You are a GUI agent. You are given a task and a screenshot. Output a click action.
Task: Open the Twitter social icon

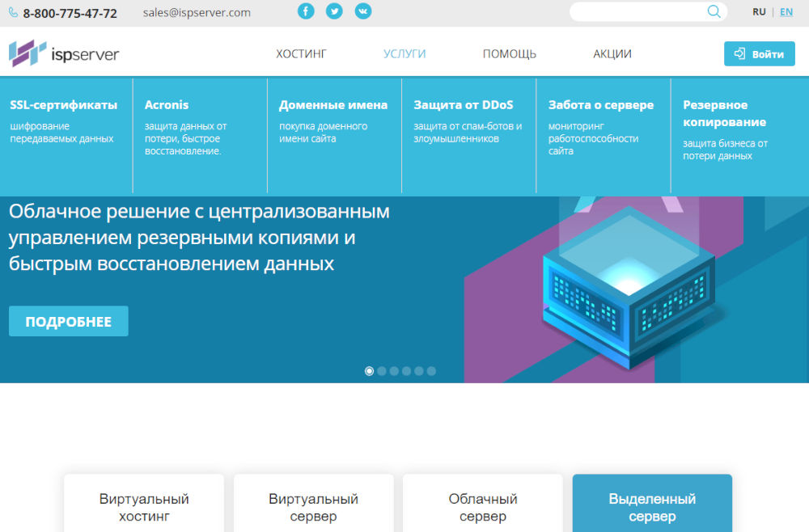(334, 11)
